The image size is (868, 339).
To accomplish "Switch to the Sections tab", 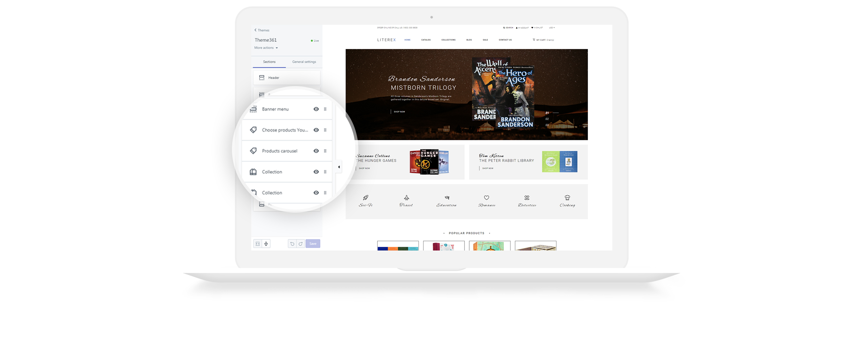I will click(x=269, y=62).
